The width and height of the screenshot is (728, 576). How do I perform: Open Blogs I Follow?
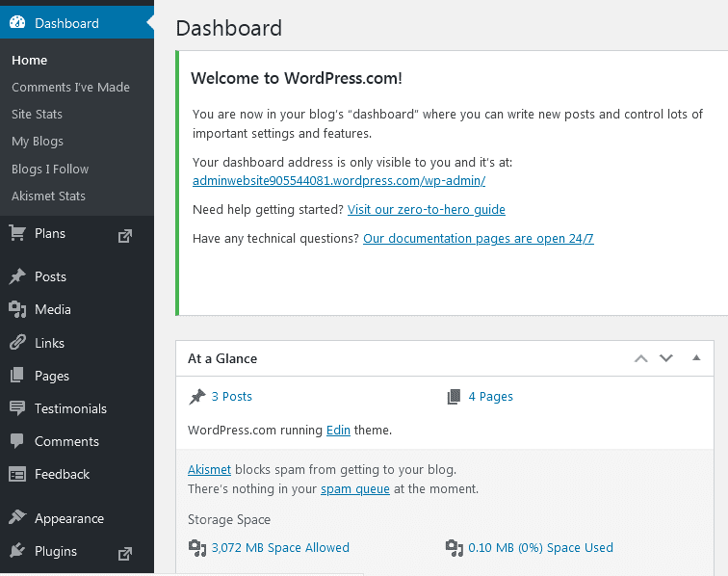50,170
